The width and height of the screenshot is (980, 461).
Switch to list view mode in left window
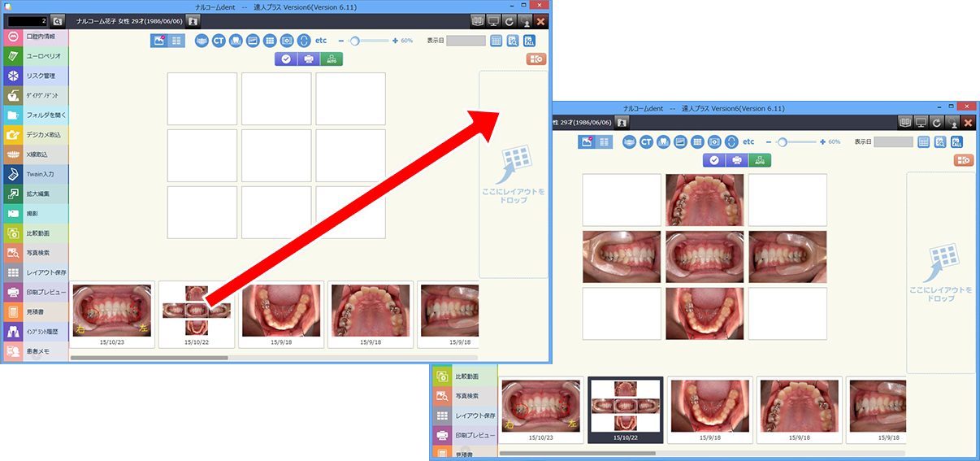click(176, 40)
